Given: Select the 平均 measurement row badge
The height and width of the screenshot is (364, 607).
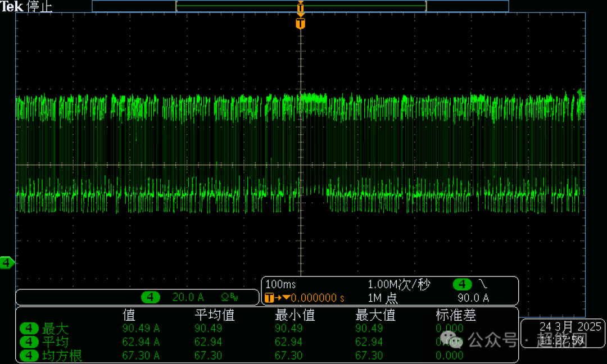Looking at the screenshot, I should click(29, 342).
